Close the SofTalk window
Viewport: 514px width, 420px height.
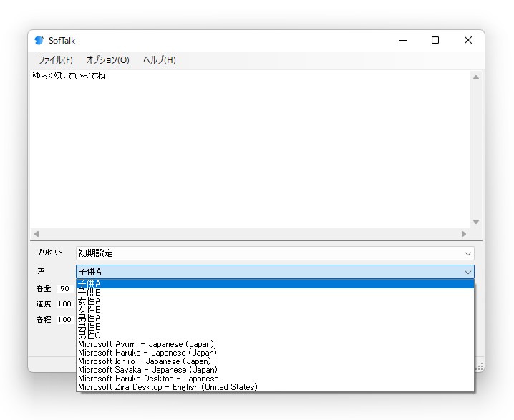click(x=467, y=40)
